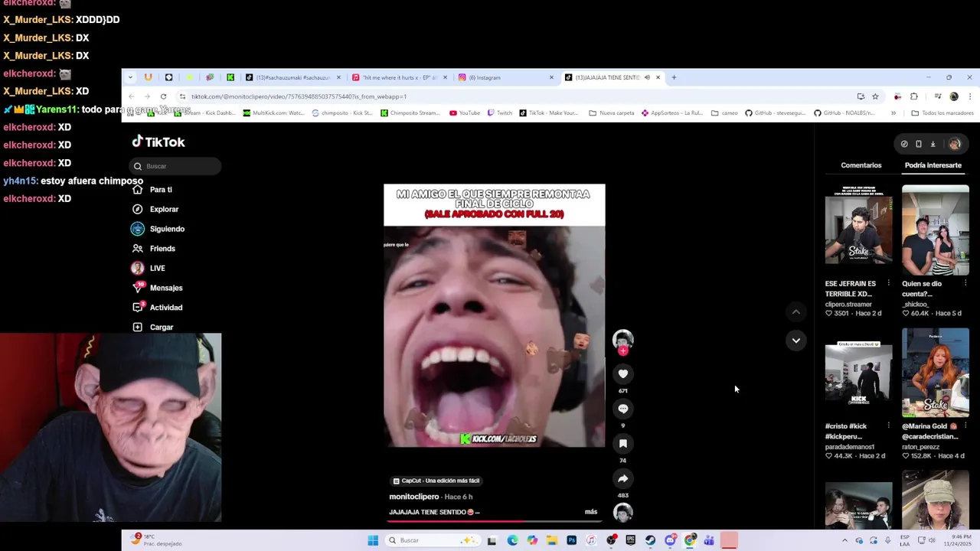Open Photoshop from taskbar
The width and height of the screenshot is (980, 551).
[571, 540]
